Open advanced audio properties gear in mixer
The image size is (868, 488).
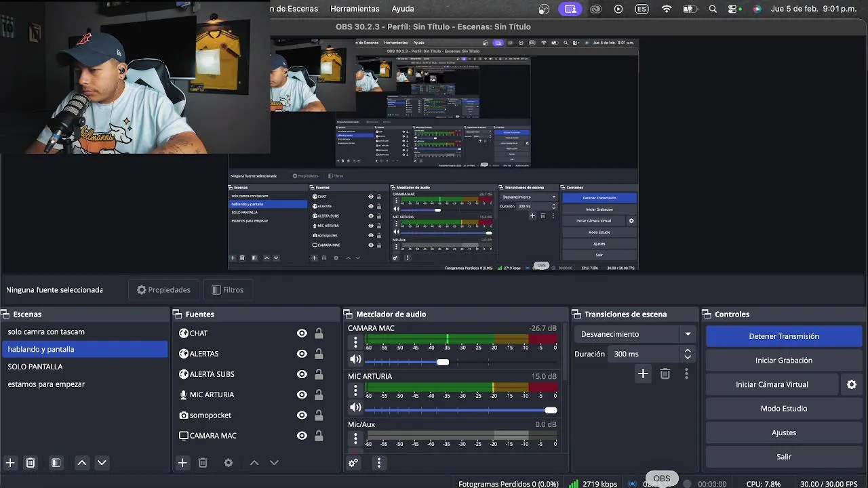[x=353, y=463]
